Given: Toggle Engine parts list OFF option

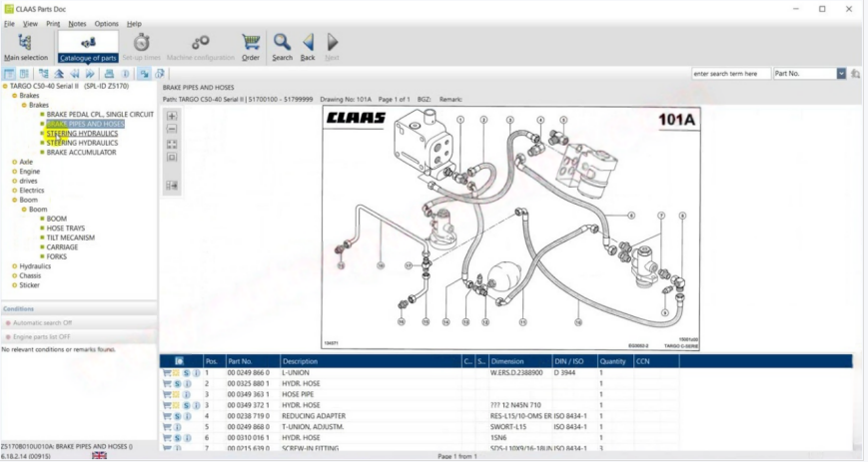Looking at the screenshot, I should [41, 337].
